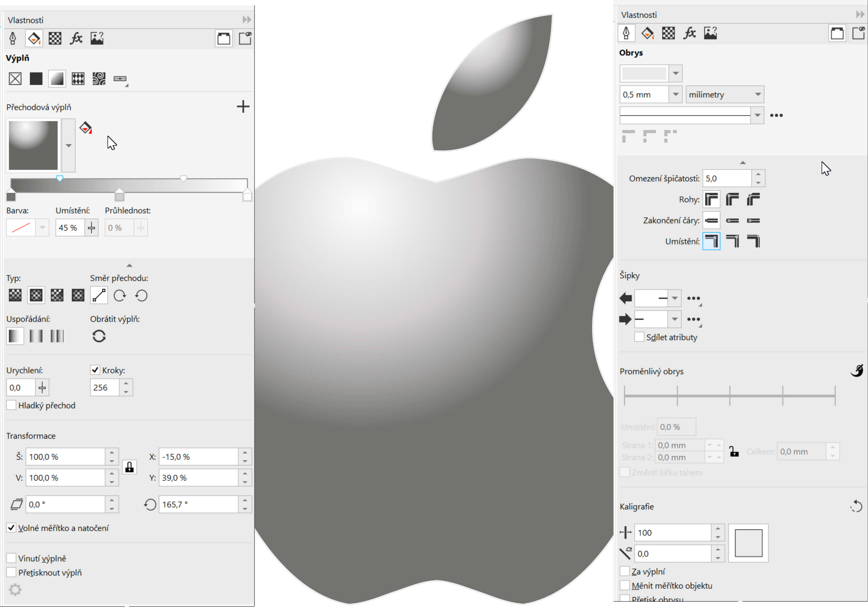Click the line style options three-dots button
Screen dimensions: 868x607
click(776, 115)
